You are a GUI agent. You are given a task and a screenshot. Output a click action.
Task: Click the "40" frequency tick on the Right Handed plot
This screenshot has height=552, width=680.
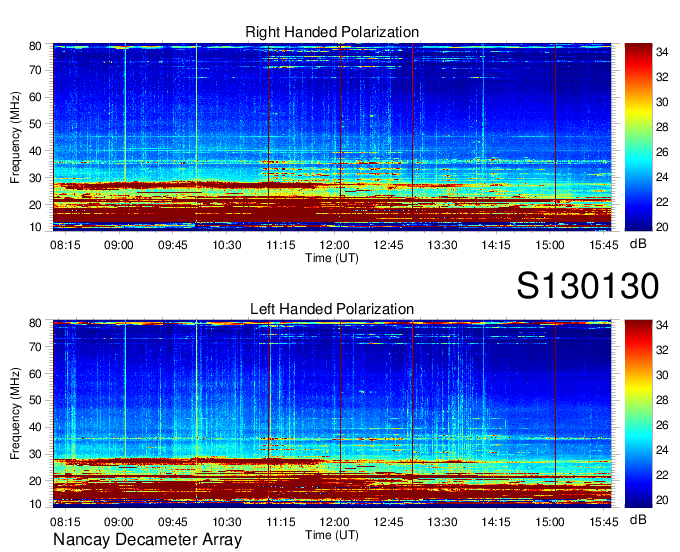coord(35,151)
